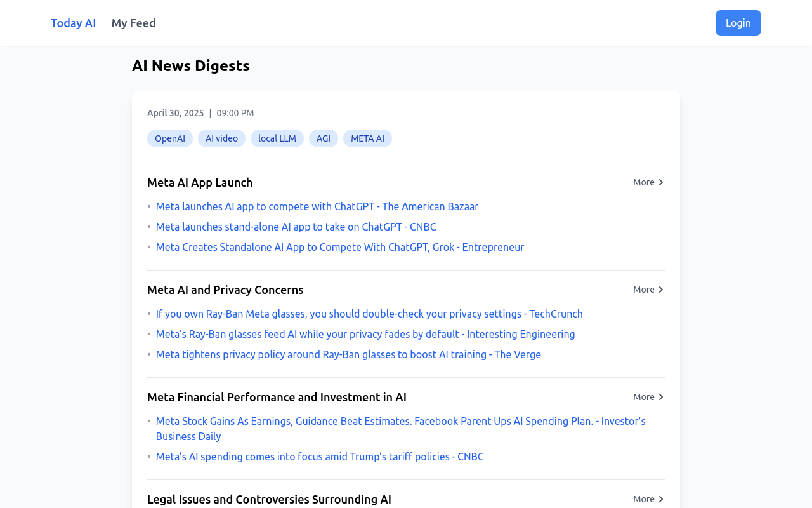The image size is (812, 508).
Task: Click the Meta AI and Privacy Concerns heading
Action: (225, 290)
